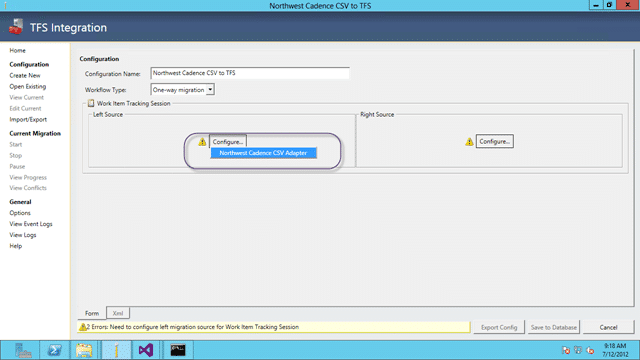640x360 pixels.
Task: Click the errors status message text
Action: click(x=193, y=327)
